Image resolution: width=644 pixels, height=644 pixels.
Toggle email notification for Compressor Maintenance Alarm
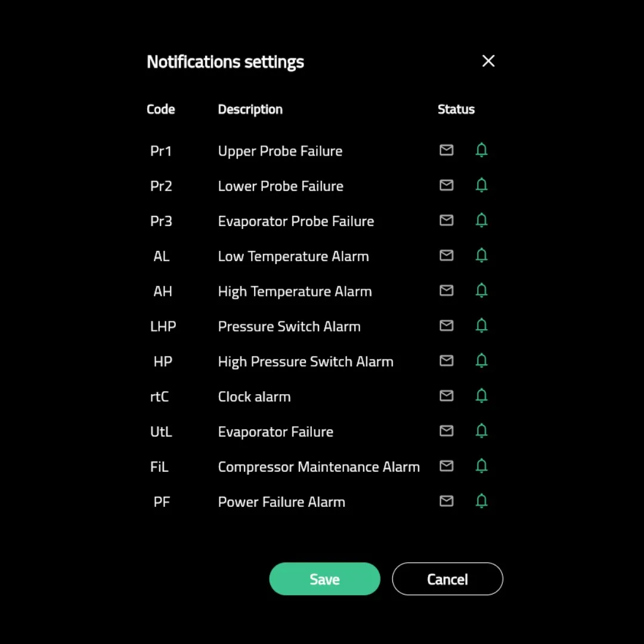pyautogui.click(x=446, y=466)
